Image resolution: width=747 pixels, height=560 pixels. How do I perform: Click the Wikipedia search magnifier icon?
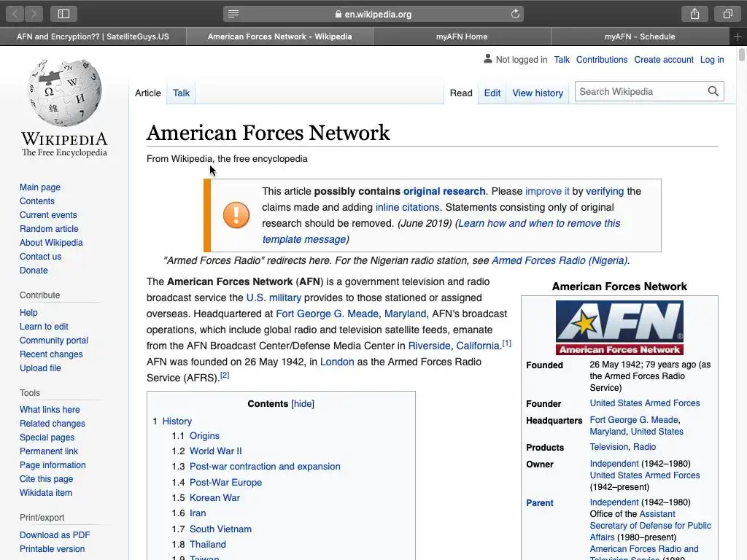coord(713,91)
